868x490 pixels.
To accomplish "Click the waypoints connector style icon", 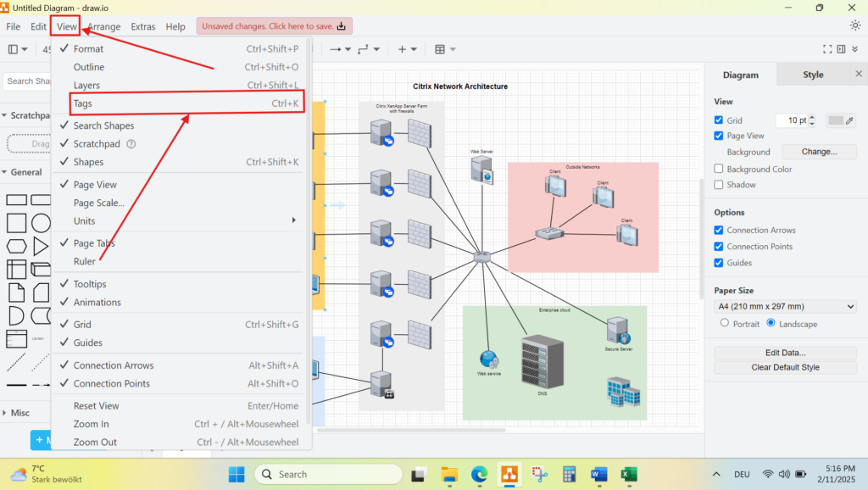I will 364,49.
